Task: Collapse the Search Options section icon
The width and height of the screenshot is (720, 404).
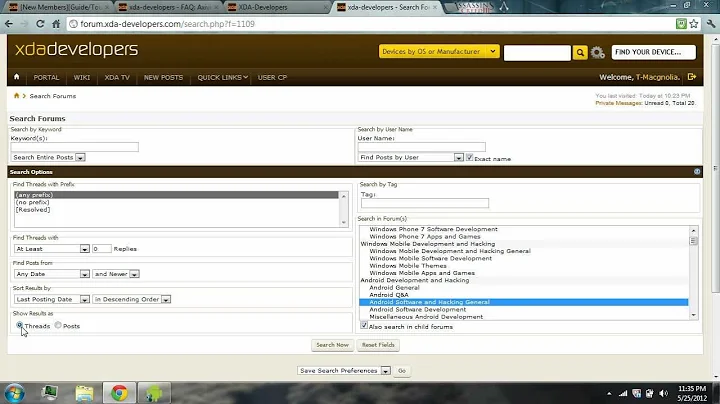Action: [697, 172]
